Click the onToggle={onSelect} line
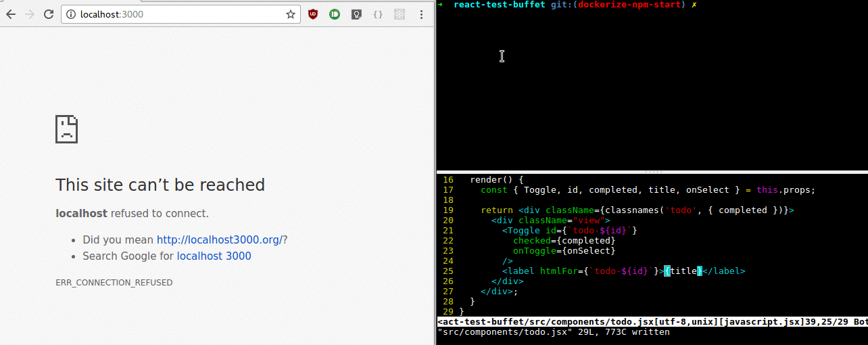 pyautogui.click(x=564, y=251)
